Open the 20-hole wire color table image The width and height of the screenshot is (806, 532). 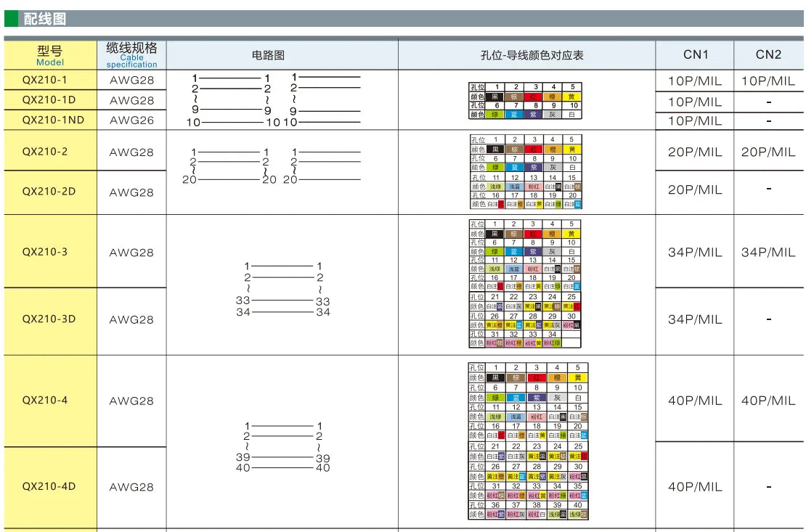(x=525, y=172)
